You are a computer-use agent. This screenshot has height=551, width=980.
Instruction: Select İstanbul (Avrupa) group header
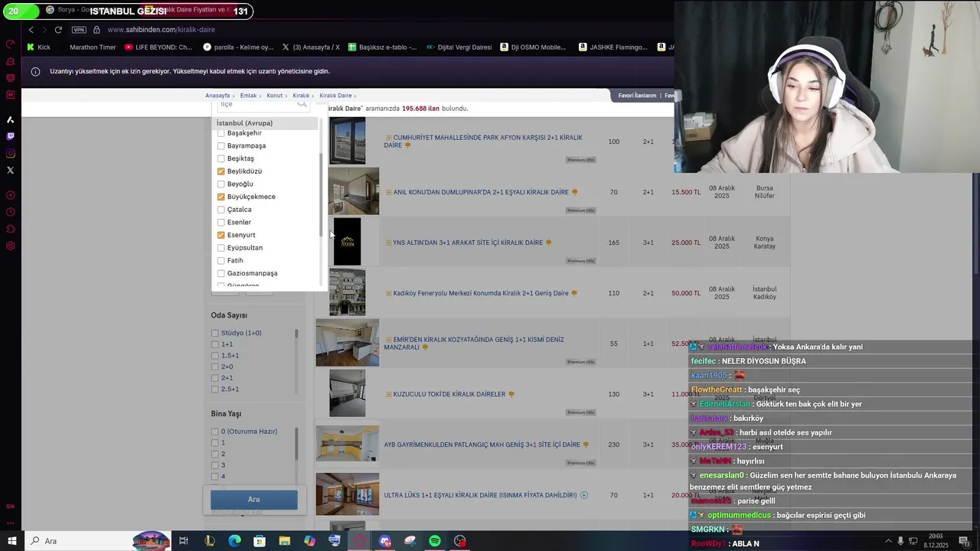pyautogui.click(x=265, y=123)
